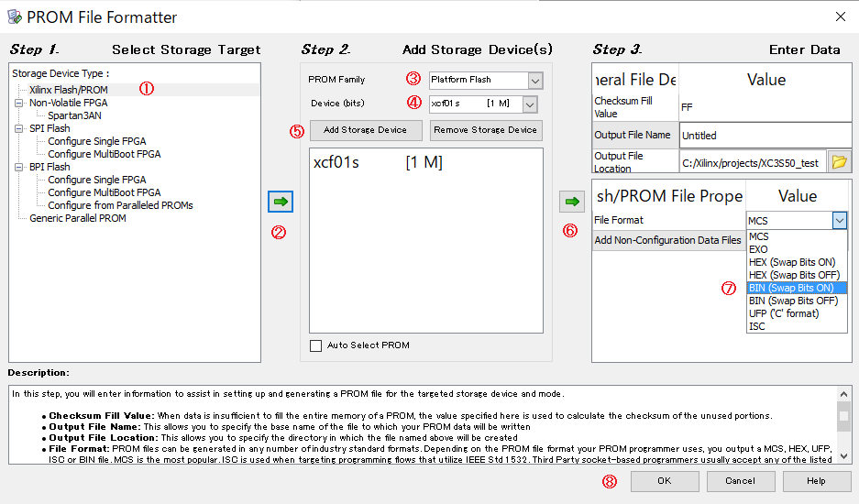The height and width of the screenshot is (504, 859).
Task: Click the description scrollbar thumb
Action: (843, 416)
